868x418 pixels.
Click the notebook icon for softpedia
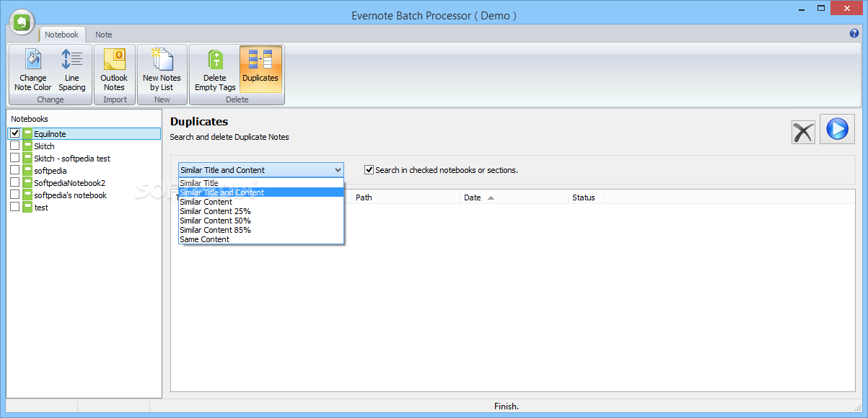coord(27,171)
